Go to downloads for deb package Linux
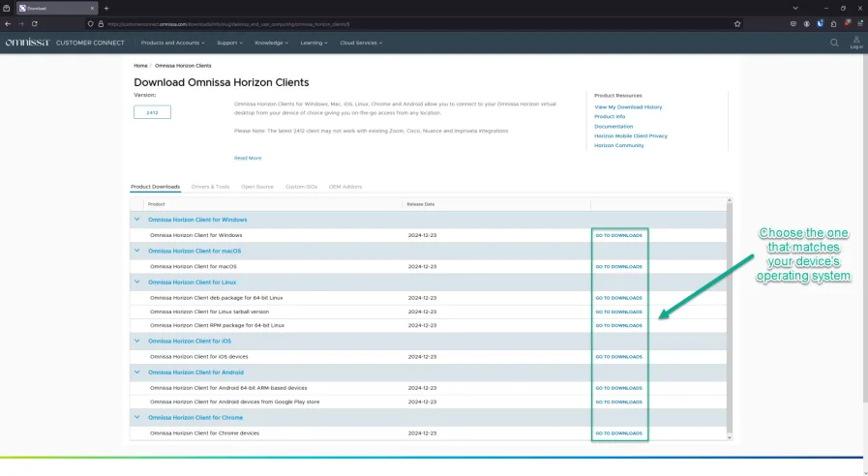Image resolution: width=868 pixels, height=476 pixels. [619, 298]
